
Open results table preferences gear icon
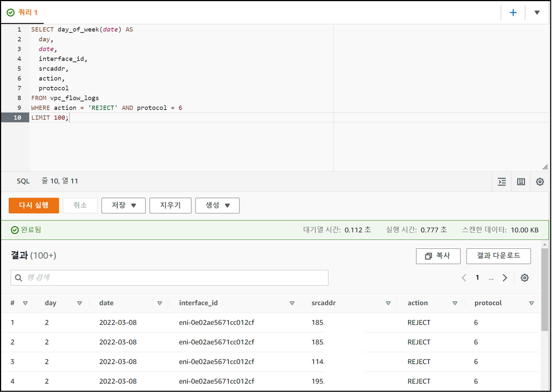(x=524, y=278)
